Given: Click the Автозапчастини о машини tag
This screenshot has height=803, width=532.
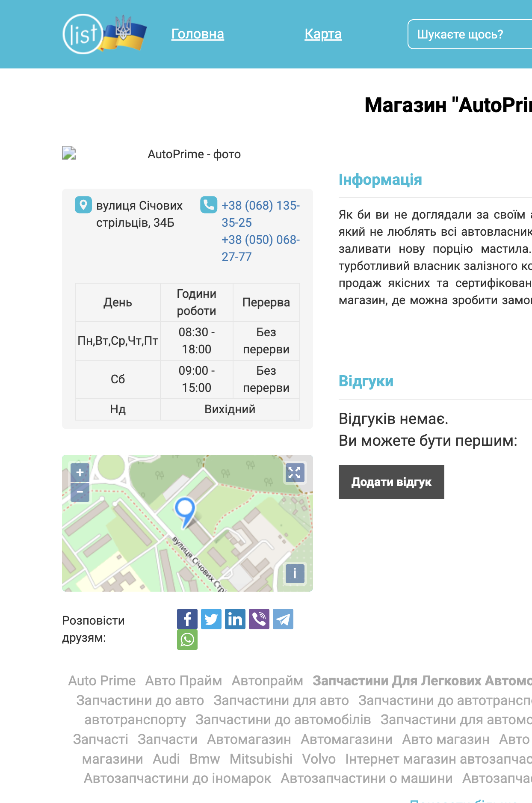Looking at the screenshot, I should 366,778.
